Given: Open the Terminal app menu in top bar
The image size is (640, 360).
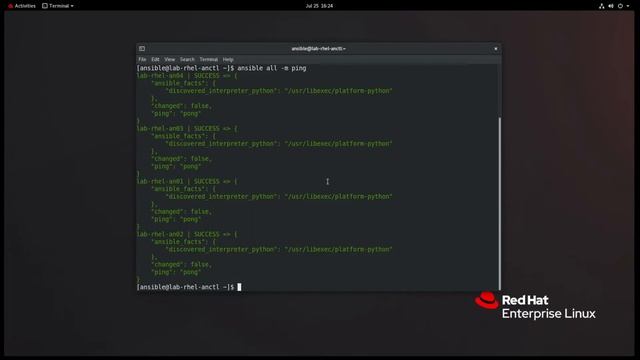Looking at the screenshot, I should [58, 6].
